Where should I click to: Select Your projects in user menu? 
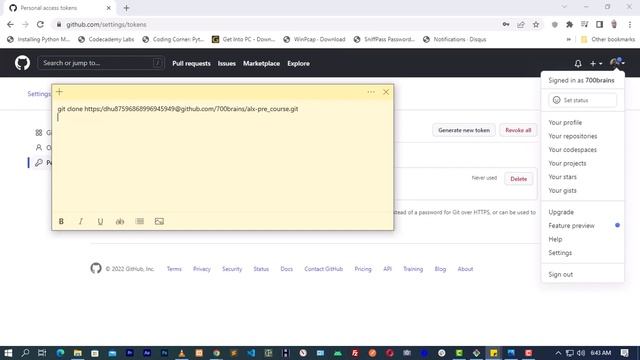pos(567,163)
